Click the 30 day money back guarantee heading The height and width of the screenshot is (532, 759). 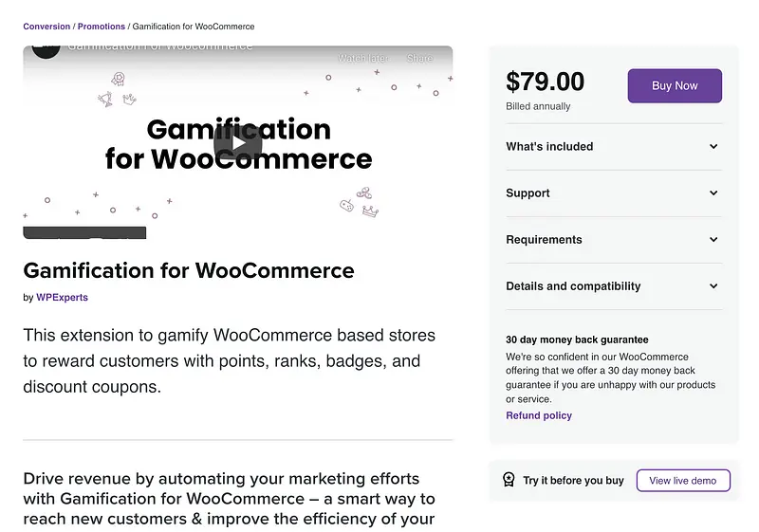(x=577, y=339)
